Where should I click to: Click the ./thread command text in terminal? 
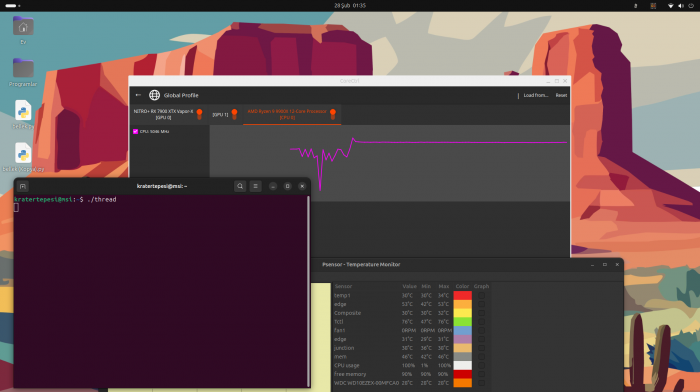(x=102, y=200)
